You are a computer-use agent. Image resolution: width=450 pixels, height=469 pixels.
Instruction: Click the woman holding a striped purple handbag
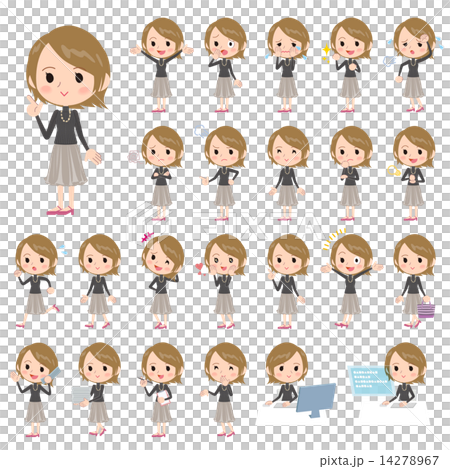414,281
